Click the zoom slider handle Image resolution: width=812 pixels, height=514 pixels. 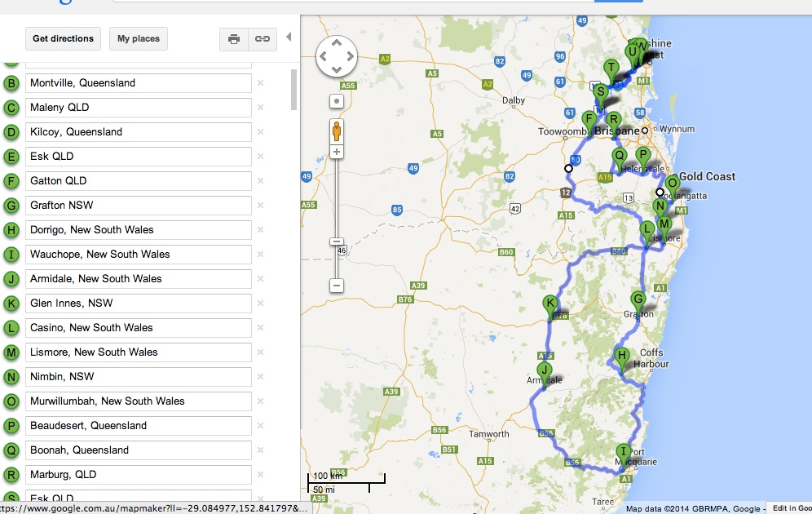pos(337,241)
